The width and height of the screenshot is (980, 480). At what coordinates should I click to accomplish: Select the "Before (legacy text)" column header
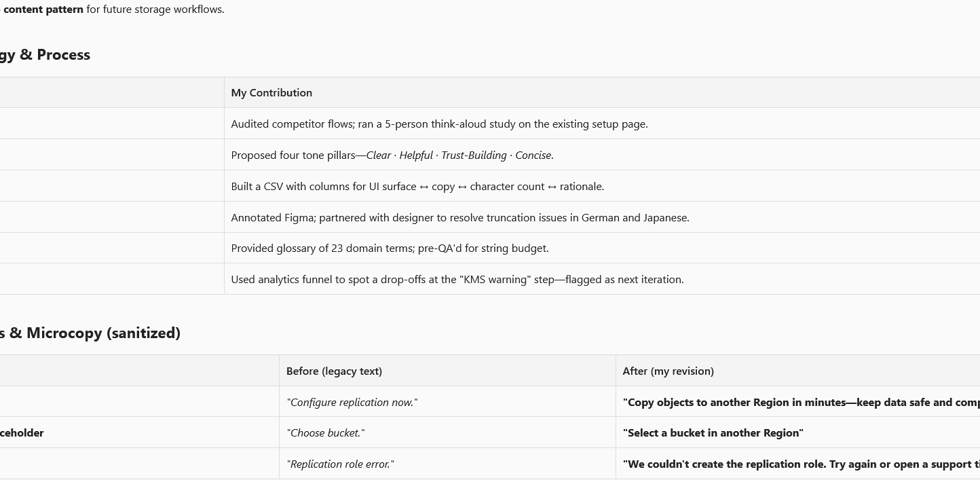click(334, 371)
